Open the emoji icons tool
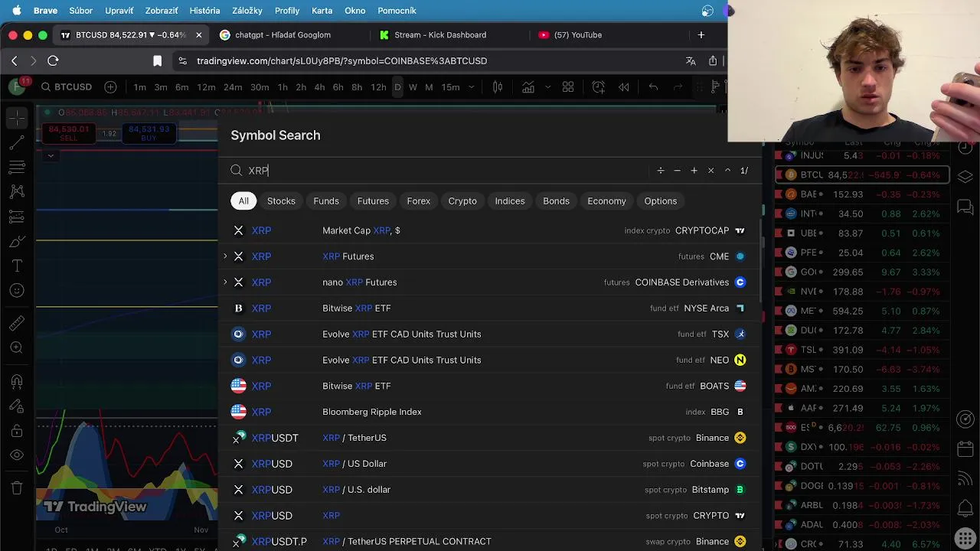Image resolution: width=980 pixels, height=551 pixels. (17, 290)
